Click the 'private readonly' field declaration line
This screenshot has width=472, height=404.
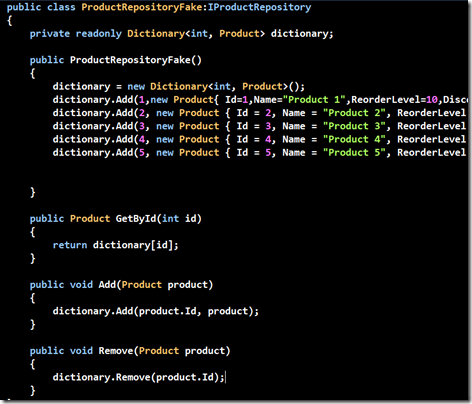coord(181,34)
